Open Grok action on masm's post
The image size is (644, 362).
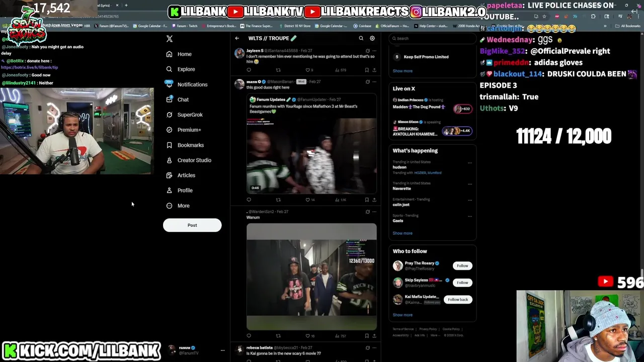[367, 81]
